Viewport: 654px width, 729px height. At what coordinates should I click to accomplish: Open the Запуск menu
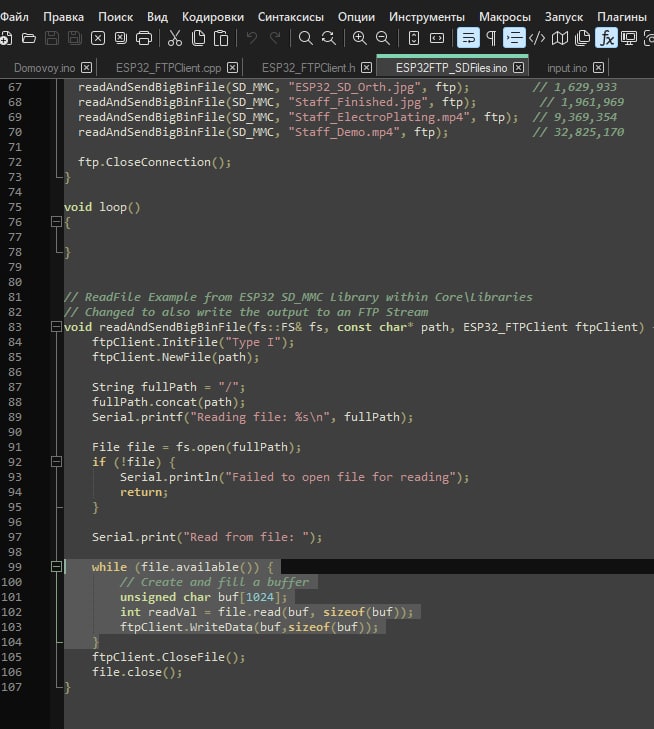[x=564, y=17]
